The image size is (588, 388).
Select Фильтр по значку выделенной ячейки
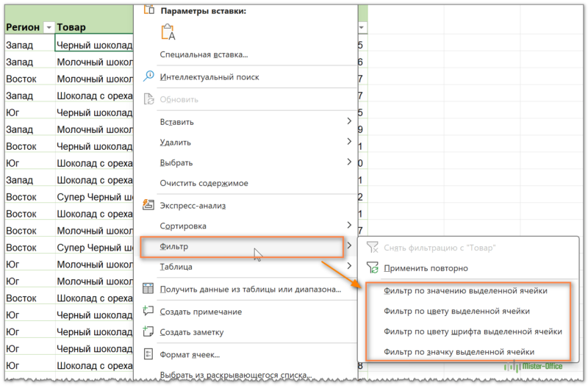click(459, 352)
